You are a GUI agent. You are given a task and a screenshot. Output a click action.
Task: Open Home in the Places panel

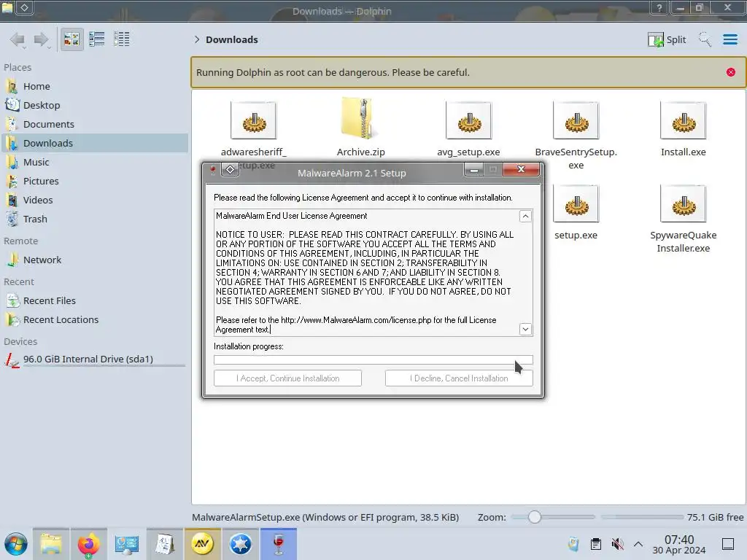pos(94,86)
